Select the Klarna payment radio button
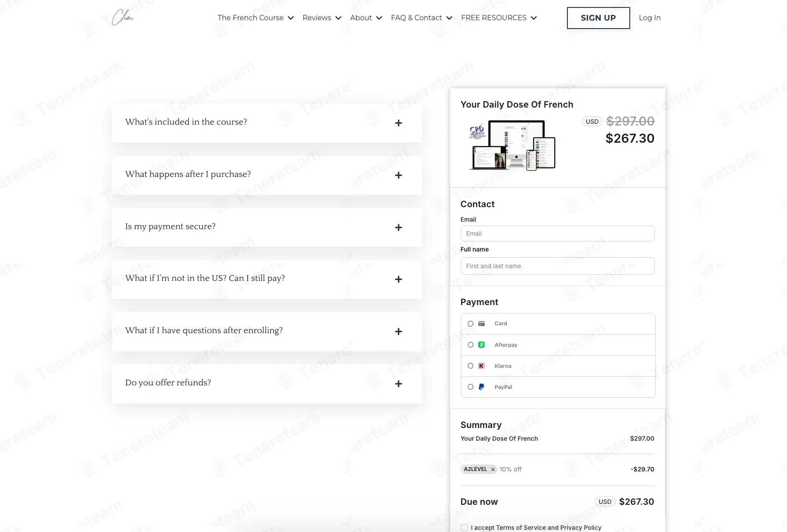The height and width of the screenshot is (532, 787). pos(470,366)
